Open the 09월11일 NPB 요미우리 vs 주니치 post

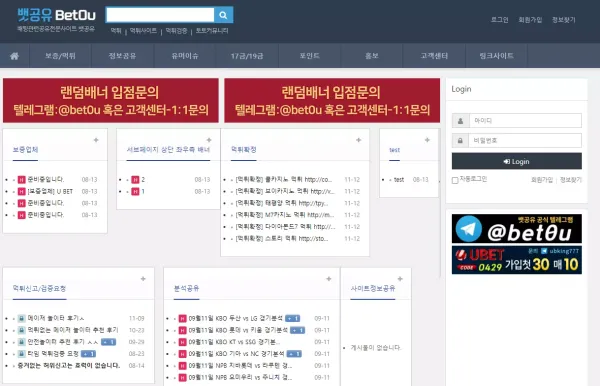[240, 378]
